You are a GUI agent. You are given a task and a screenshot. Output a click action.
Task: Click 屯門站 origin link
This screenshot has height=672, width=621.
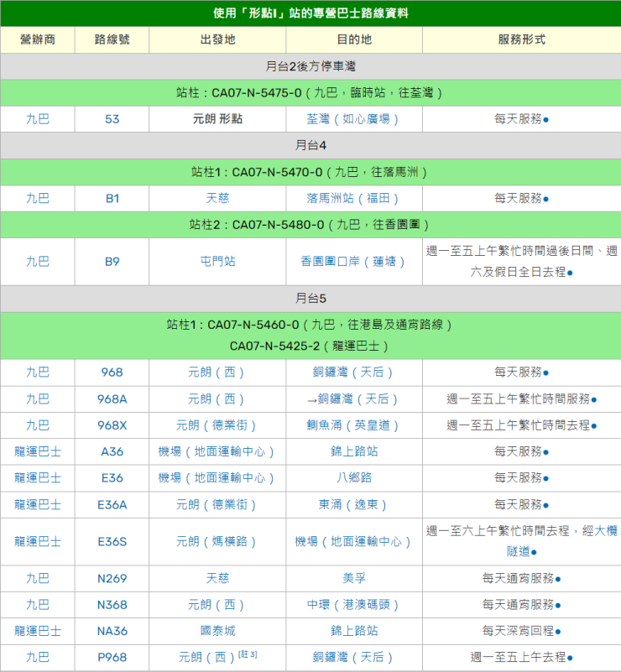[217, 262]
